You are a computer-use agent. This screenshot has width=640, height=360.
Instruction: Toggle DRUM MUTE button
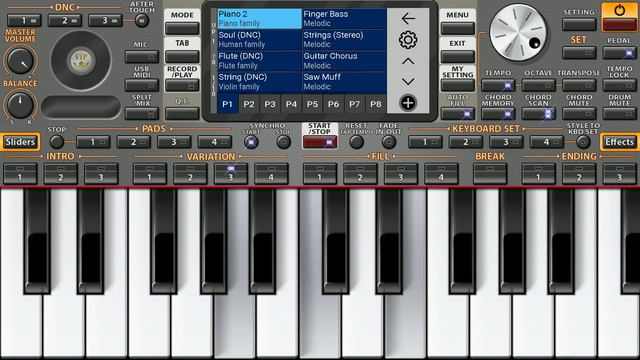[619, 113]
